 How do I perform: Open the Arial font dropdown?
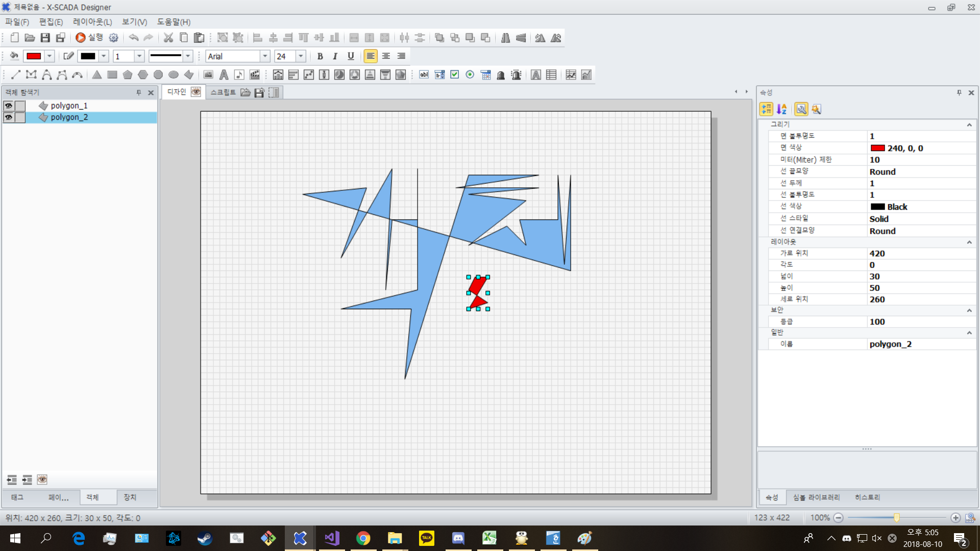click(x=265, y=56)
